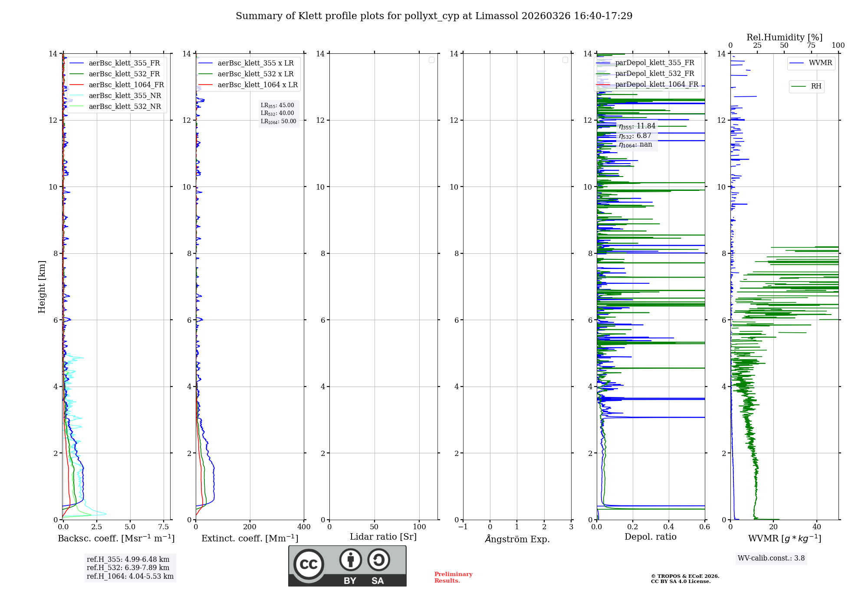Click the Attribution person icon

(350, 560)
